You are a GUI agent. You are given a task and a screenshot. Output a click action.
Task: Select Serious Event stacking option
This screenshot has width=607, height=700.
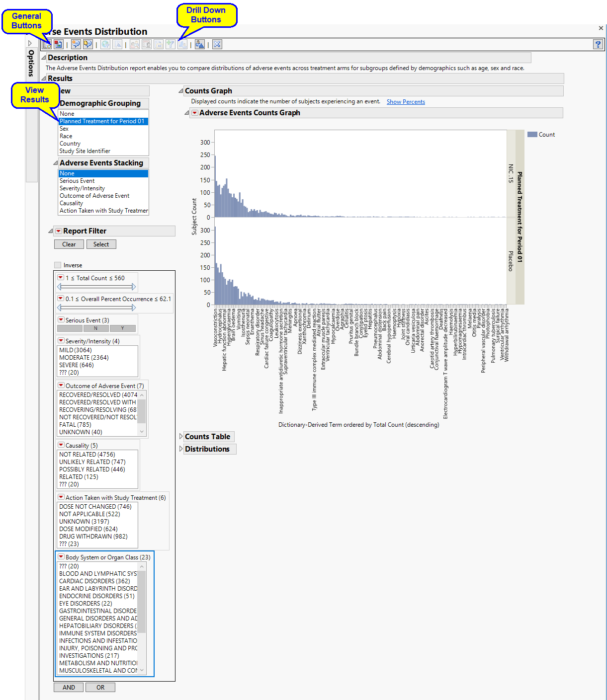click(103, 181)
